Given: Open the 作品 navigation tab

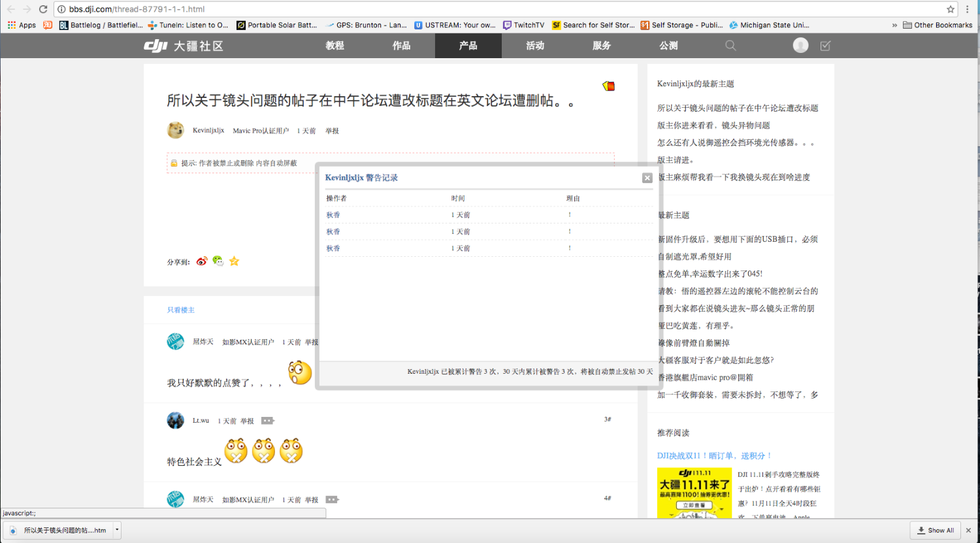Looking at the screenshot, I should pyautogui.click(x=402, y=46).
